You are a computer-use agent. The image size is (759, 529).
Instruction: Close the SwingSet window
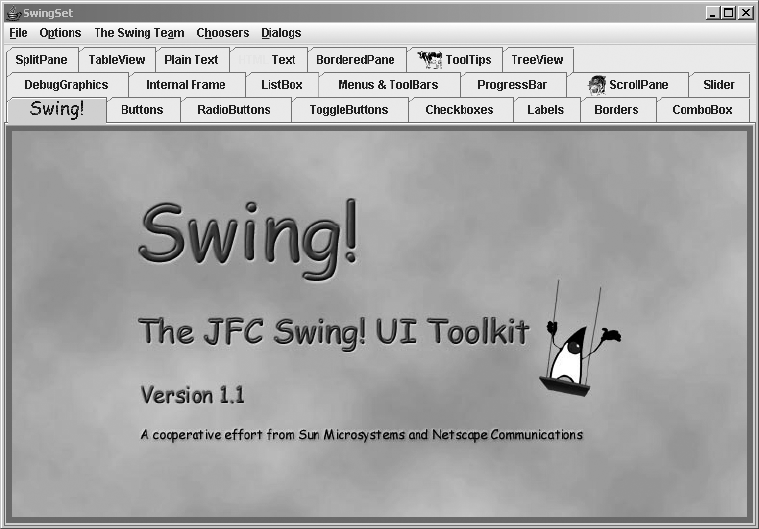745,13
